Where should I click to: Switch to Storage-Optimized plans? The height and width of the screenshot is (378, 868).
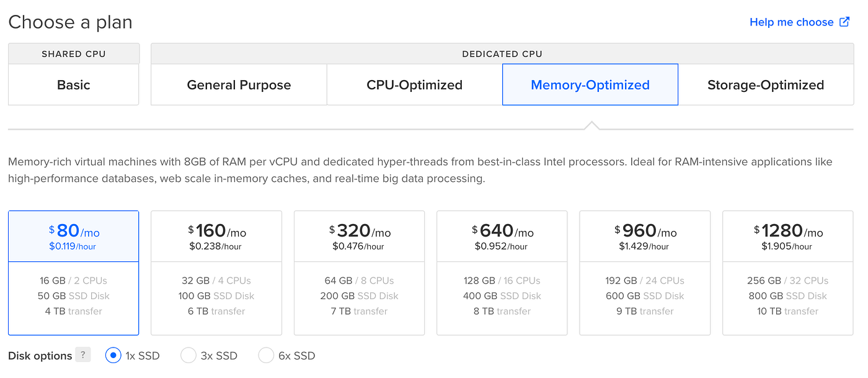(765, 85)
